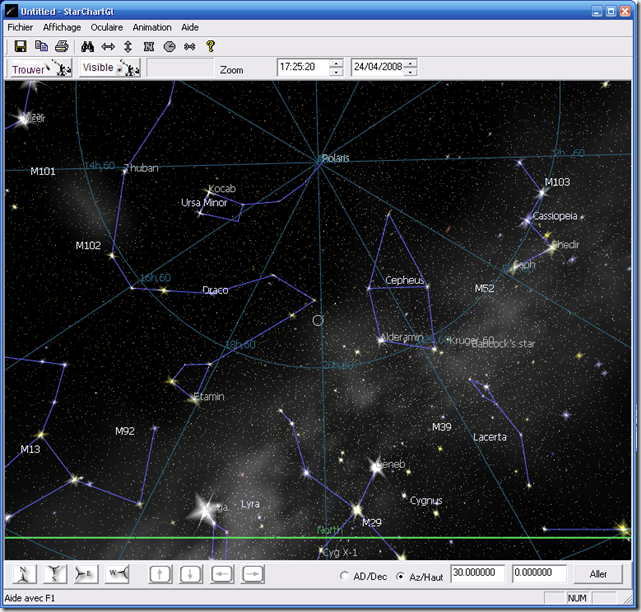Click the Visible button
The width and height of the screenshot is (641, 612).
(110, 67)
